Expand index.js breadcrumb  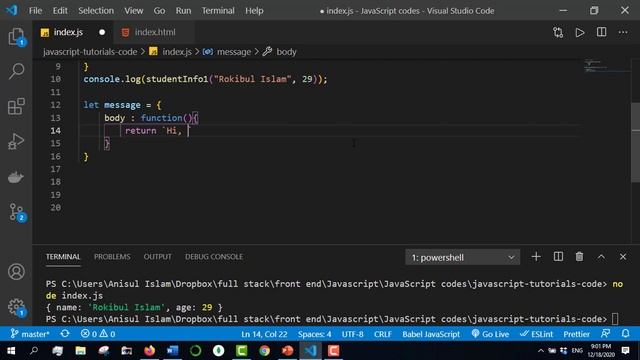tap(176, 52)
